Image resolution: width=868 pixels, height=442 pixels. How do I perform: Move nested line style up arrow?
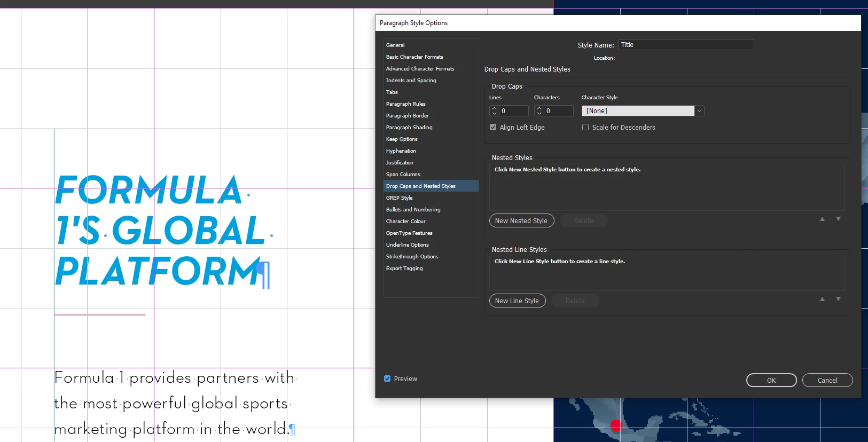[822, 299]
